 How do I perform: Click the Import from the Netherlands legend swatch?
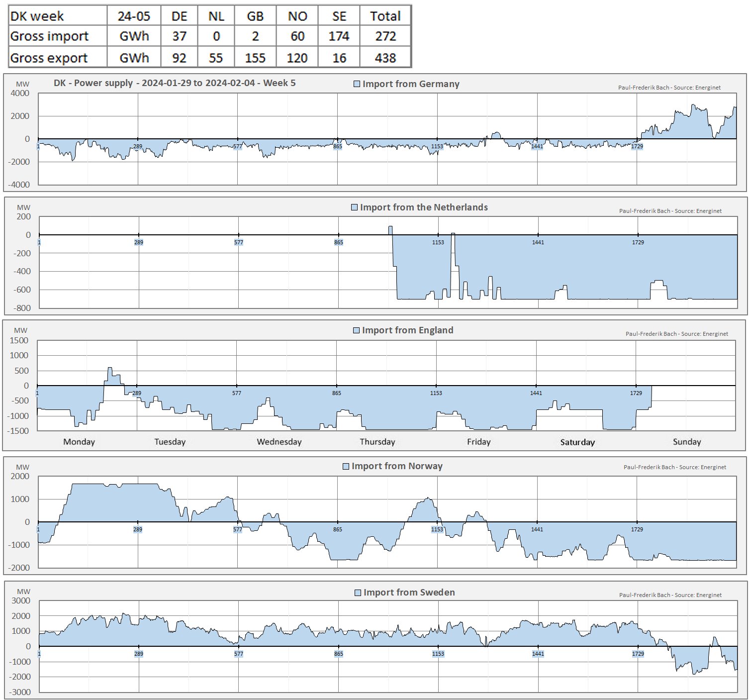point(354,207)
